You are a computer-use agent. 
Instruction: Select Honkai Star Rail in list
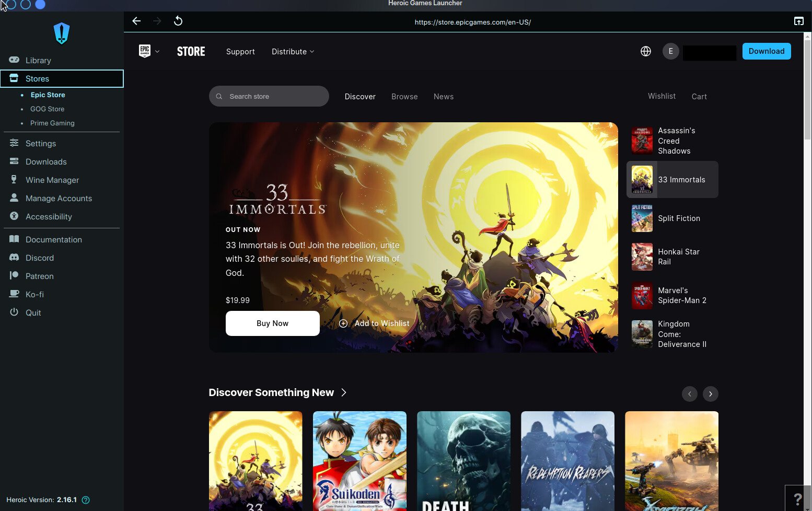(x=672, y=257)
